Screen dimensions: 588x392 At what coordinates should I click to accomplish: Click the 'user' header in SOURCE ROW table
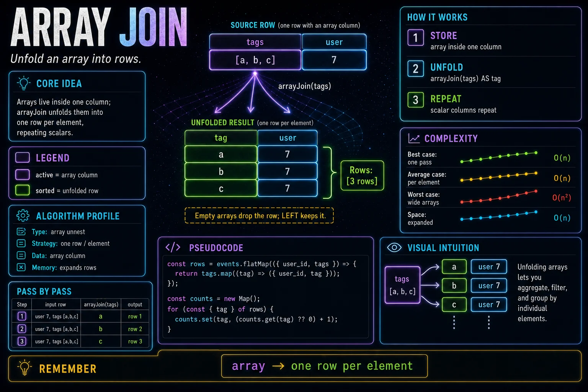(x=334, y=42)
